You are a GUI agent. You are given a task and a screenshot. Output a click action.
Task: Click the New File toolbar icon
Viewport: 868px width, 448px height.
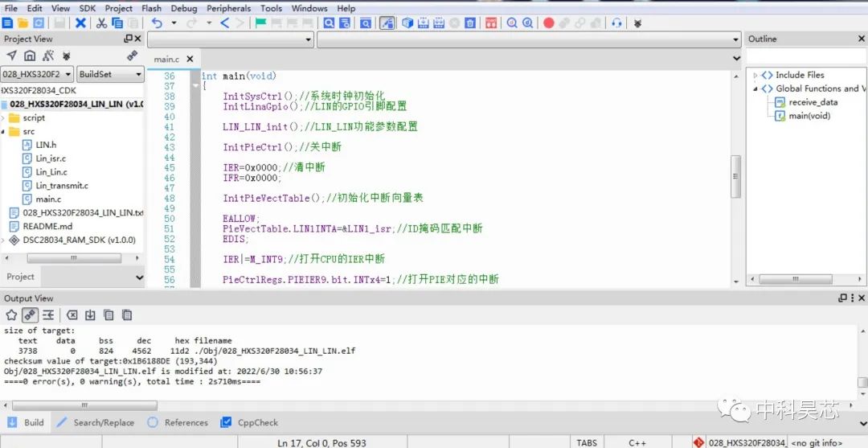pos(7,23)
